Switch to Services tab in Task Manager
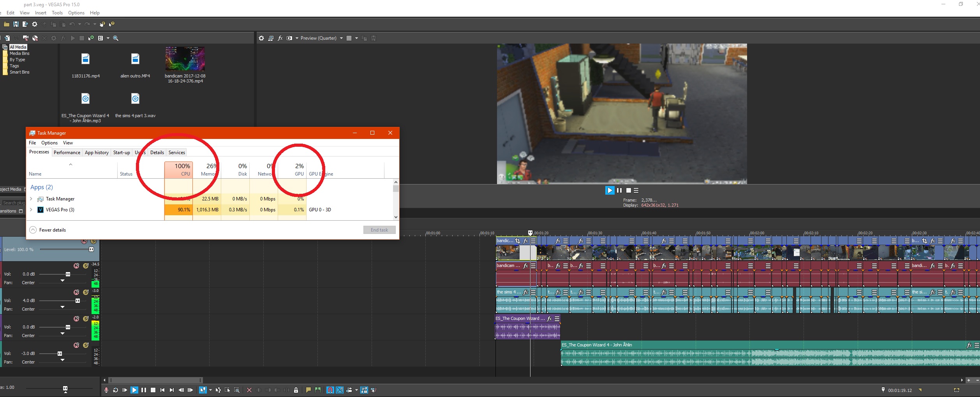Image resolution: width=980 pixels, height=397 pixels. [x=177, y=153]
